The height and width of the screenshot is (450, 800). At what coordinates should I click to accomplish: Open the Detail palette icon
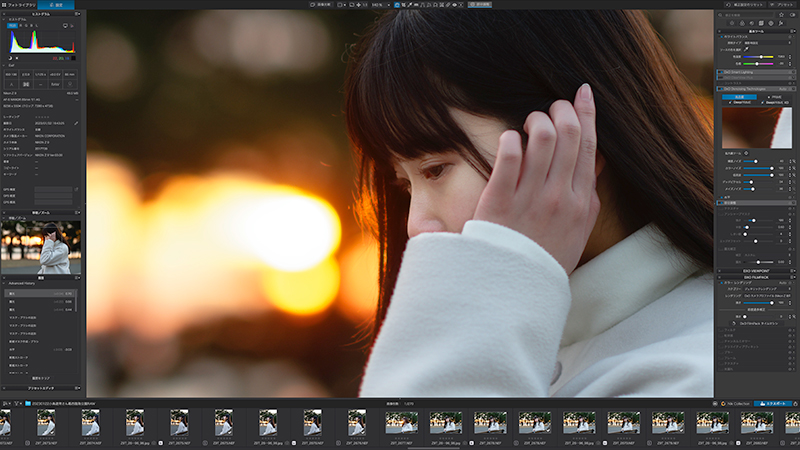click(752, 23)
